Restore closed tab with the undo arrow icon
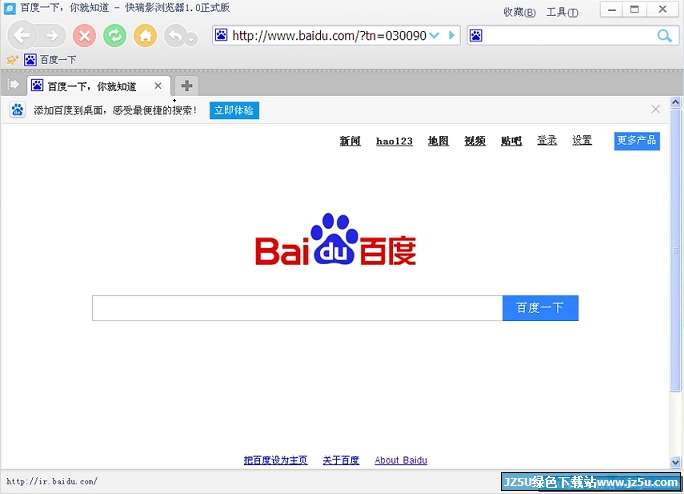684x494 pixels. point(175,36)
